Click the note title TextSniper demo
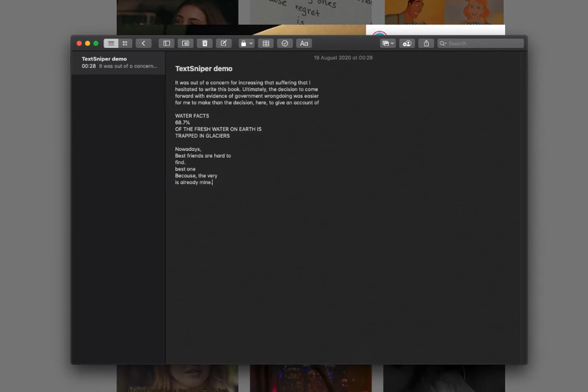Viewport: 588px width, 392px height. click(204, 68)
